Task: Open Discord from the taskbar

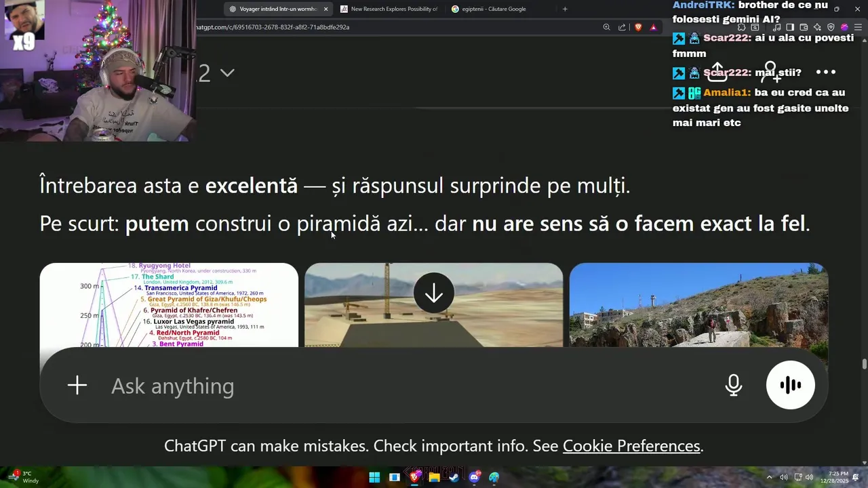Action: pyautogui.click(x=474, y=477)
